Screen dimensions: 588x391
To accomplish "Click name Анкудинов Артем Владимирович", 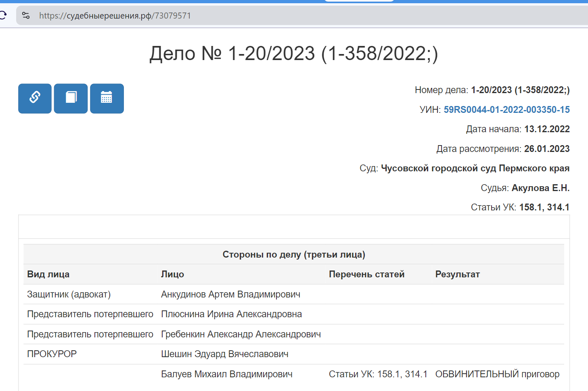I will click(x=230, y=294).
